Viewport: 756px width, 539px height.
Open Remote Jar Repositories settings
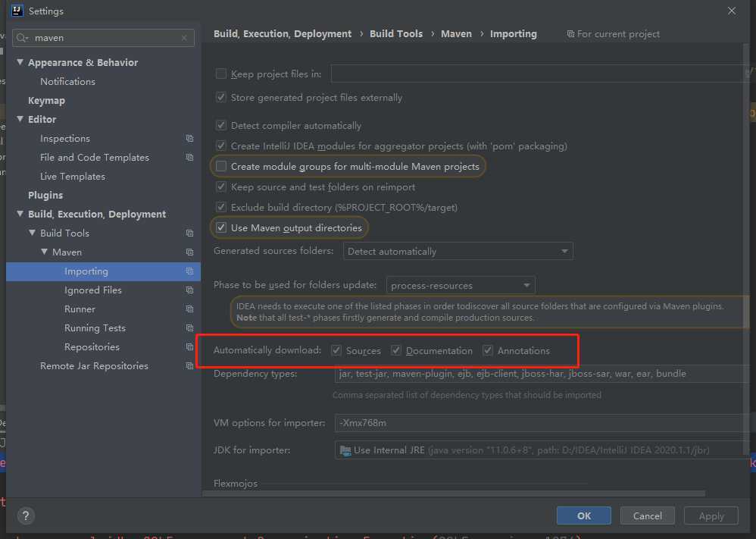click(94, 365)
